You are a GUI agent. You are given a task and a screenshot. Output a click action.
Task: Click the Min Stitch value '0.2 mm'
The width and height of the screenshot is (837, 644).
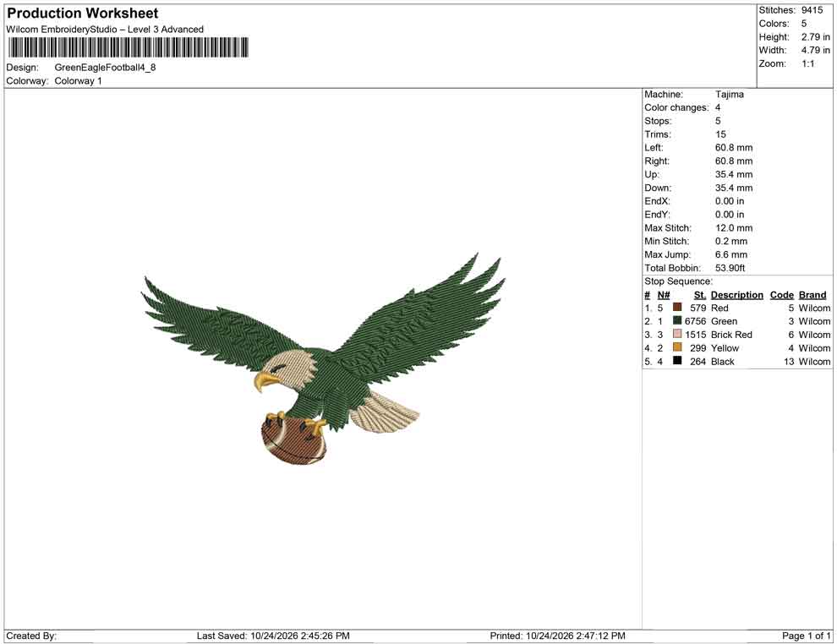(x=731, y=241)
